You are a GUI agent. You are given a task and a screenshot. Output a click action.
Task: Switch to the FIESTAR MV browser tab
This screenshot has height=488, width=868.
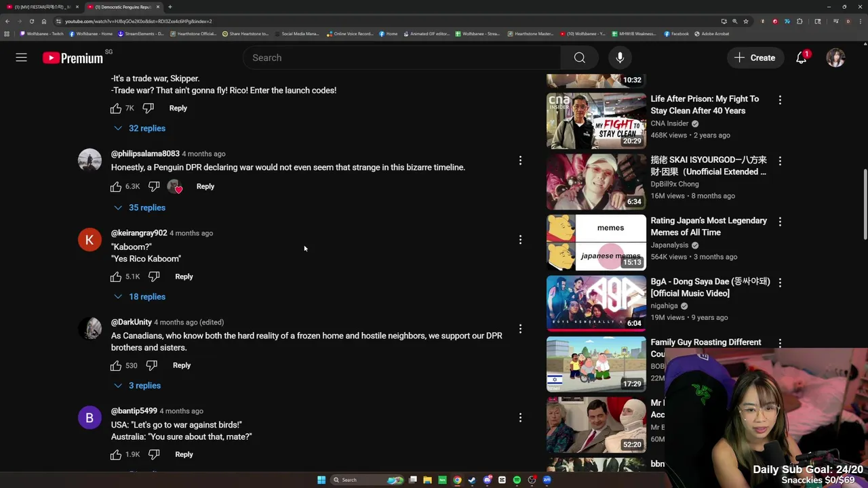[41, 7]
